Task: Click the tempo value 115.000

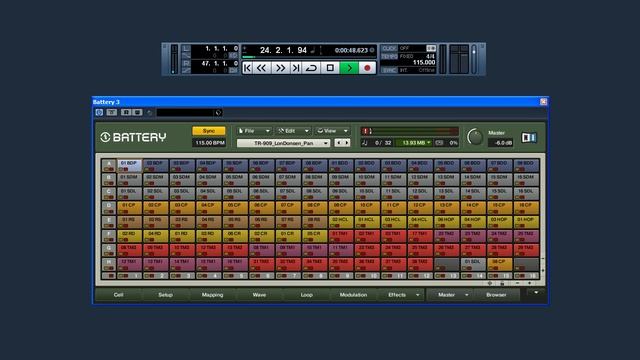Action: click(x=424, y=62)
